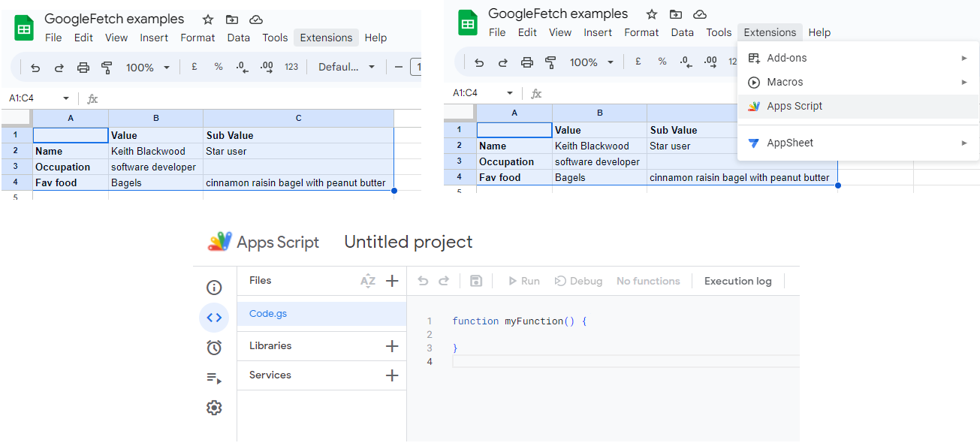Open the Overview info icon in the Apps Script sidebar
The width and height of the screenshot is (980, 443).
tap(214, 288)
